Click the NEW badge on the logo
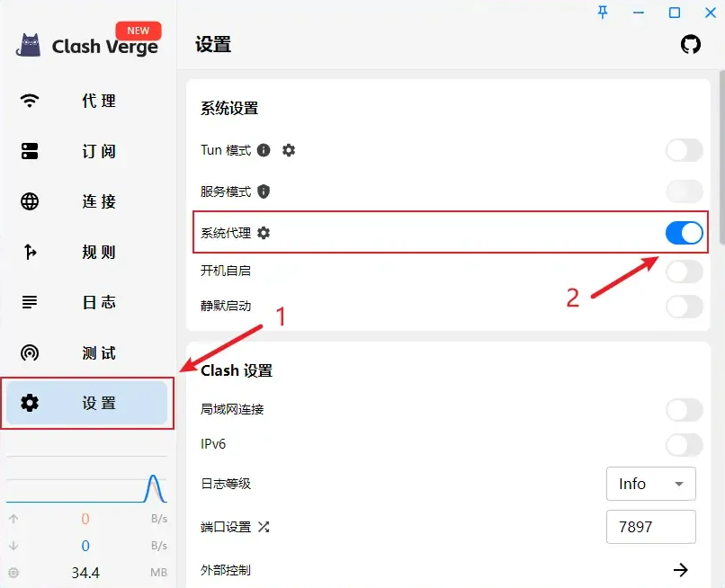725x588 pixels. click(x=139, y=31)
